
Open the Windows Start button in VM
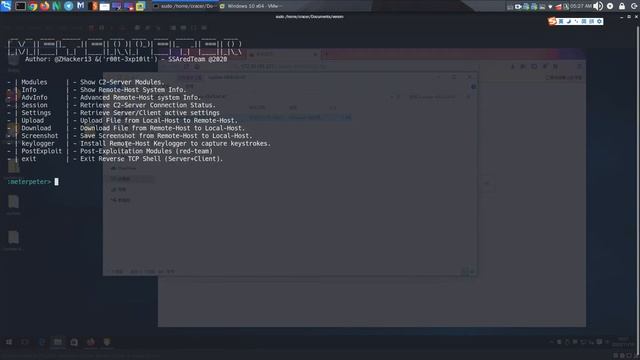pos(9,342)
